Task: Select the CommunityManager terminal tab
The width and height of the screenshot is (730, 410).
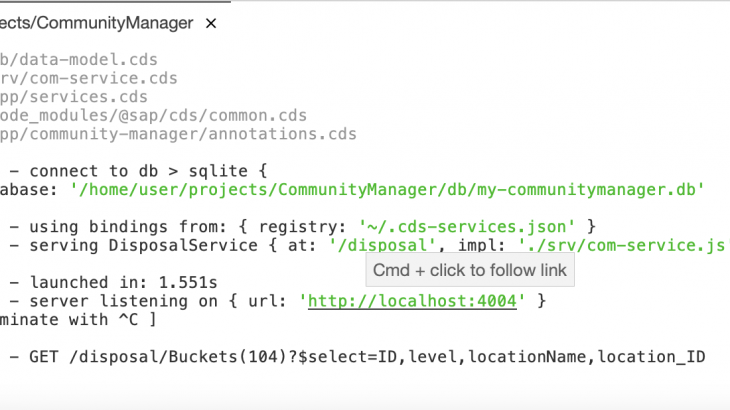Action: point(95,22)
